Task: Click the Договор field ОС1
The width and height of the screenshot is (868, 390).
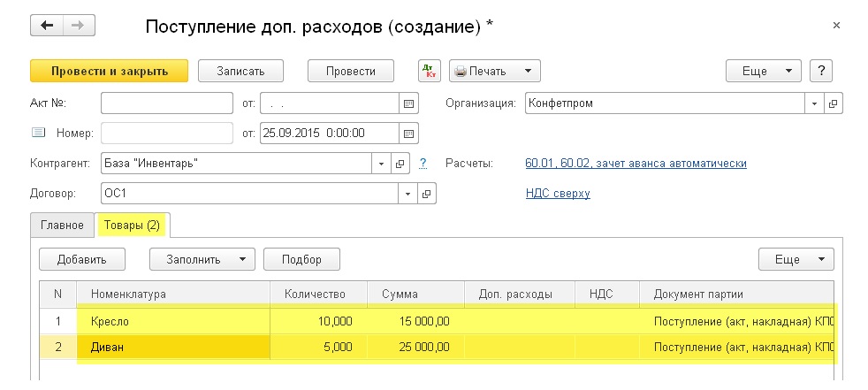Action: (249, 194)
